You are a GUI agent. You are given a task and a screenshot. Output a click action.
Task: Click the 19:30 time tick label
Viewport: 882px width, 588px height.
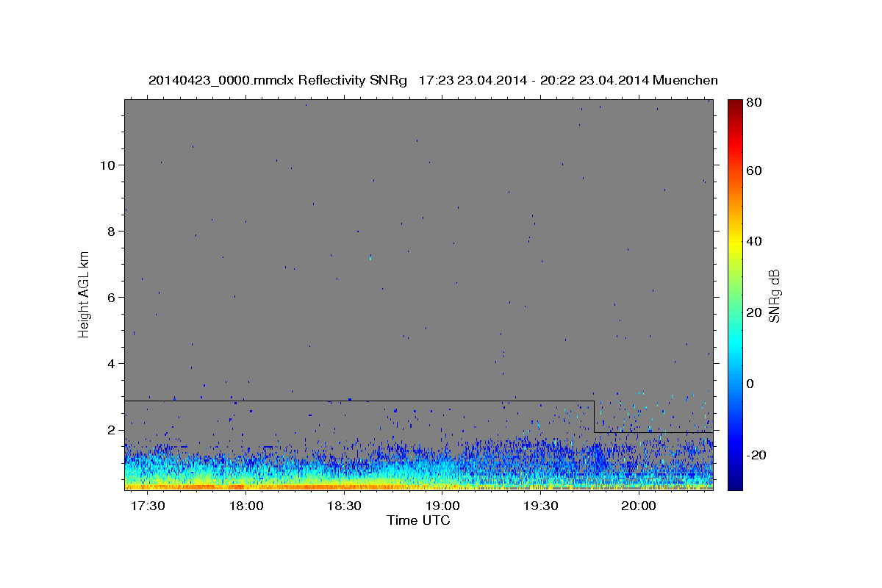click(x=540, y=506)
